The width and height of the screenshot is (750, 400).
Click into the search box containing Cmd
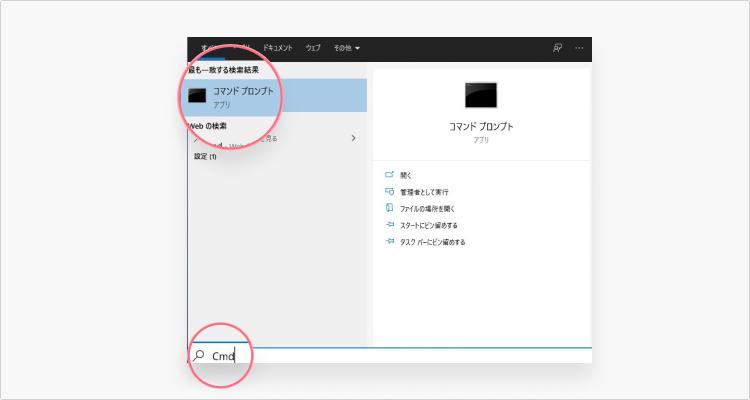pyautogui.click(x=390, y=356)
